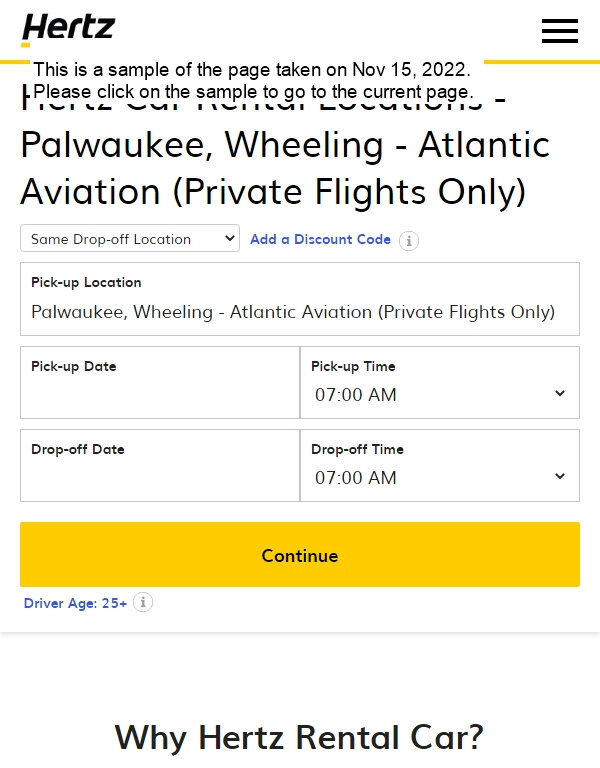Screen dimensions: 600x768
Task: Select the Pick-up Date field
Action: pos(160,383)
